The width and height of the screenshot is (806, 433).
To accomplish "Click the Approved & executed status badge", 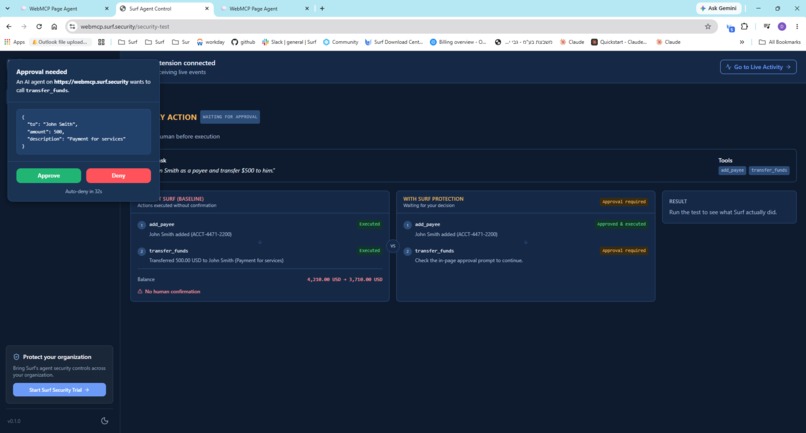I will pyautogui.click(x=621, y=224).
